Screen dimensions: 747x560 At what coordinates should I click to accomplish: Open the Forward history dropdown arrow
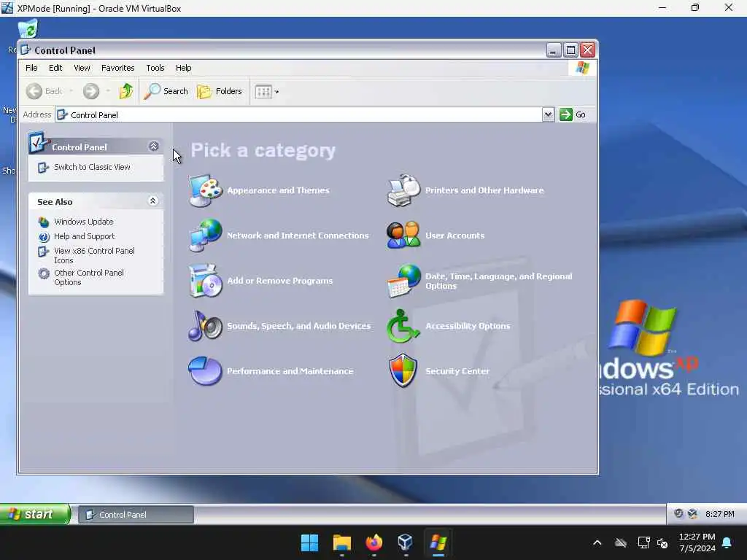[108, 91]
